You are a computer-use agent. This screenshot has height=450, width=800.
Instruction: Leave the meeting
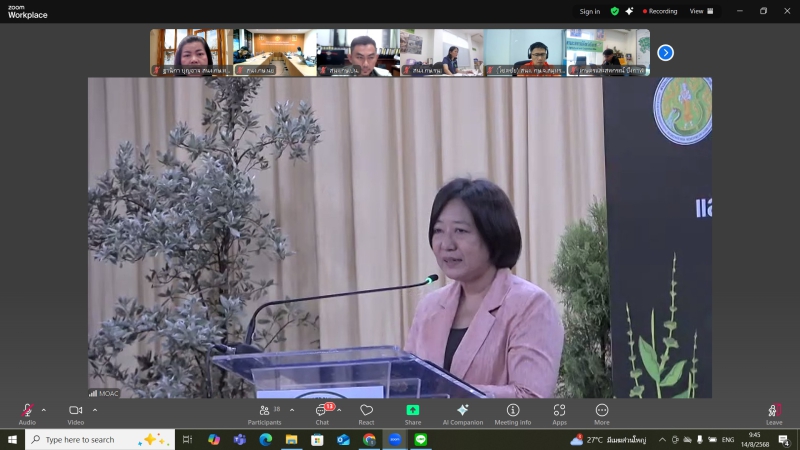tap(774, 414)
